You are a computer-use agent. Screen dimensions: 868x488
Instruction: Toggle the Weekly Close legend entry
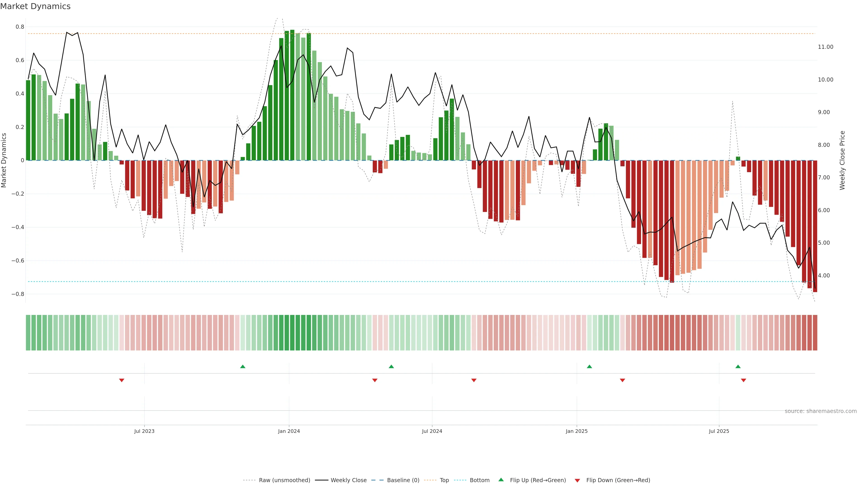[348, 480]
